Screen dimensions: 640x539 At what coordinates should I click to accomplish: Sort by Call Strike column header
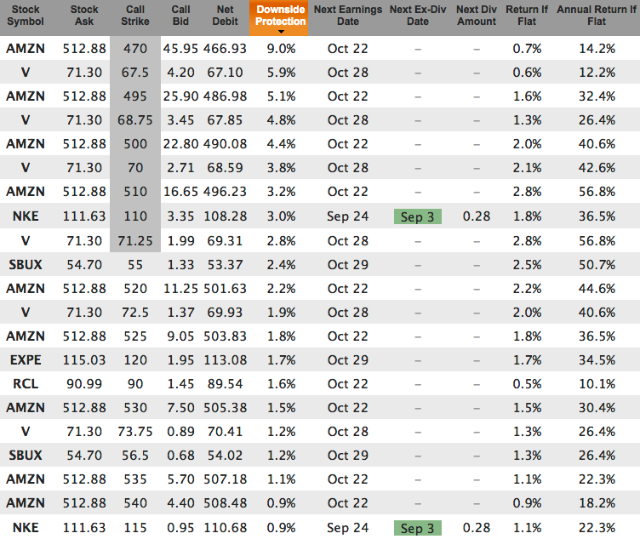tap(135, 16)
